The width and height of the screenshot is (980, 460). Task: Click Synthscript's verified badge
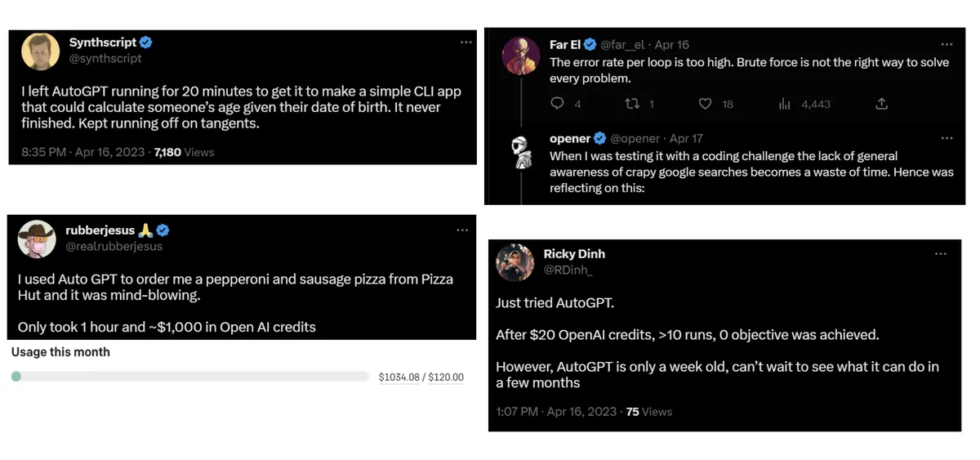[x=146, y=42]
